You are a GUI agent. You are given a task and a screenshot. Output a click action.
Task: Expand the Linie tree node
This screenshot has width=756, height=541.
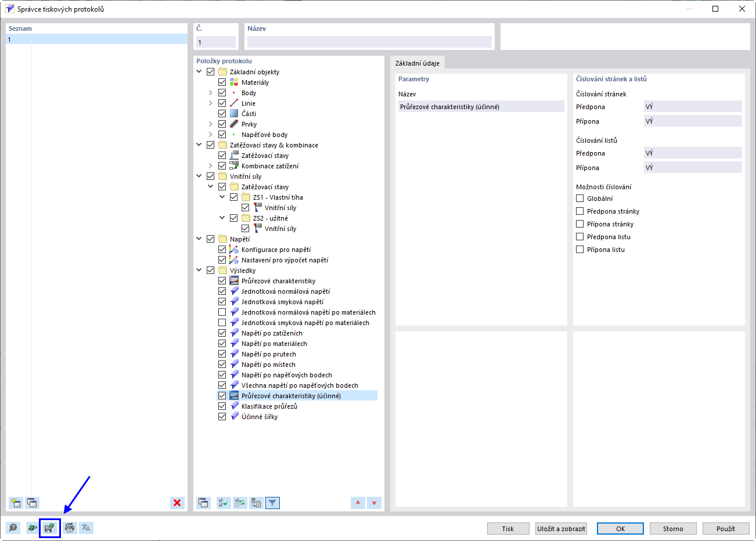[210, 103]
